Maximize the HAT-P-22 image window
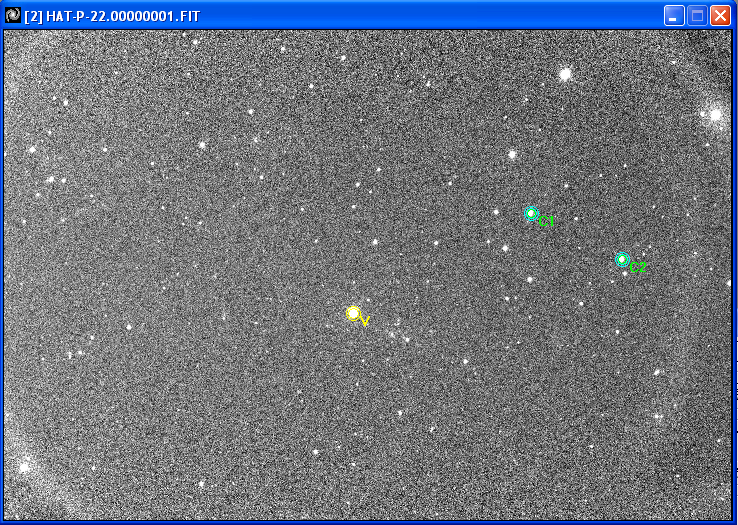This screenshot has width=738, height=525. point(697,15)
